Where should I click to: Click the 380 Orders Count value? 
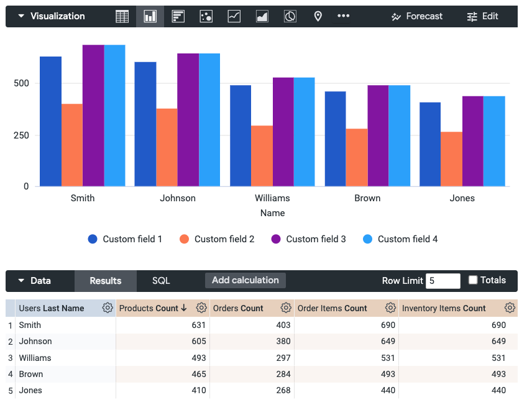tap(283, 341)
